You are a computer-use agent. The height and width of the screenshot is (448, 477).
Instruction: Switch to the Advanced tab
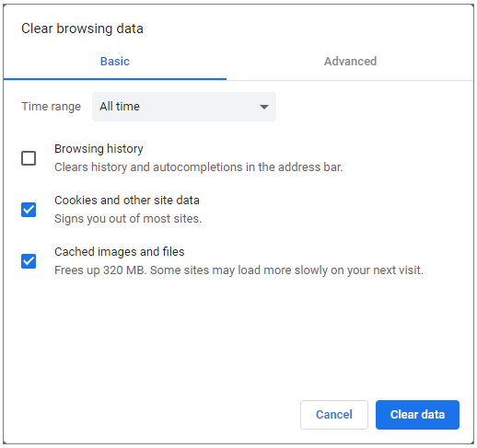350,62
